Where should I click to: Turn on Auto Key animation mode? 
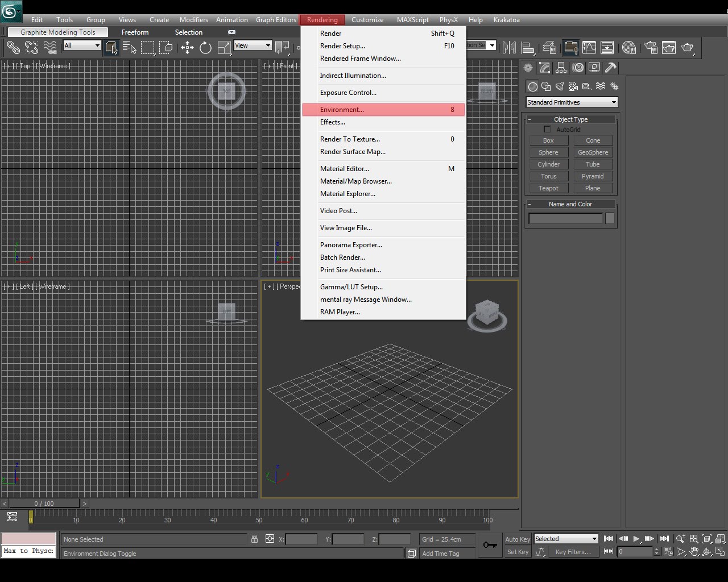[517, 539]
